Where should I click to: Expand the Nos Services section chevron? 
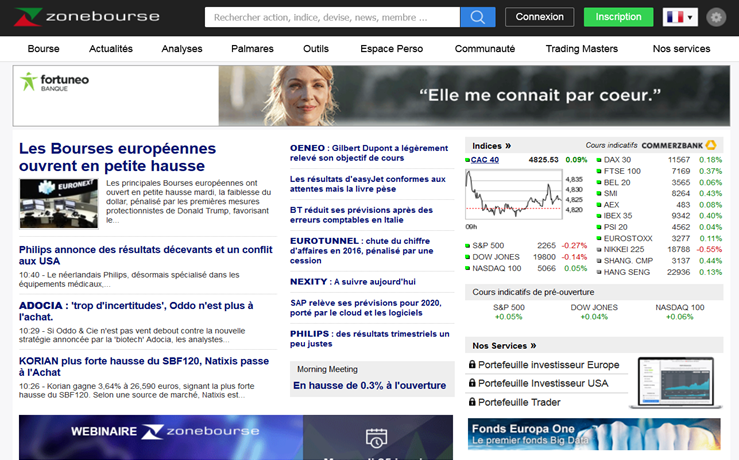(533, 346)
